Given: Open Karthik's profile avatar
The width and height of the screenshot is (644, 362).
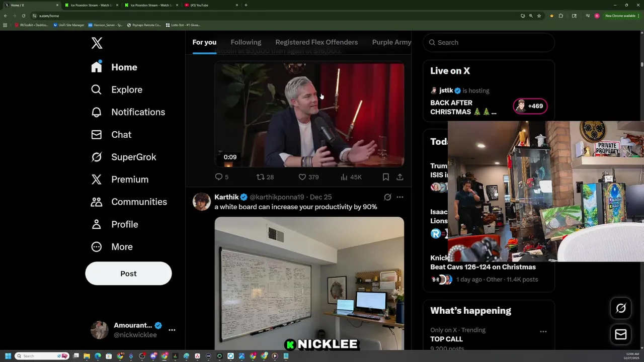Looking at the screenshot, I should 202,202.
